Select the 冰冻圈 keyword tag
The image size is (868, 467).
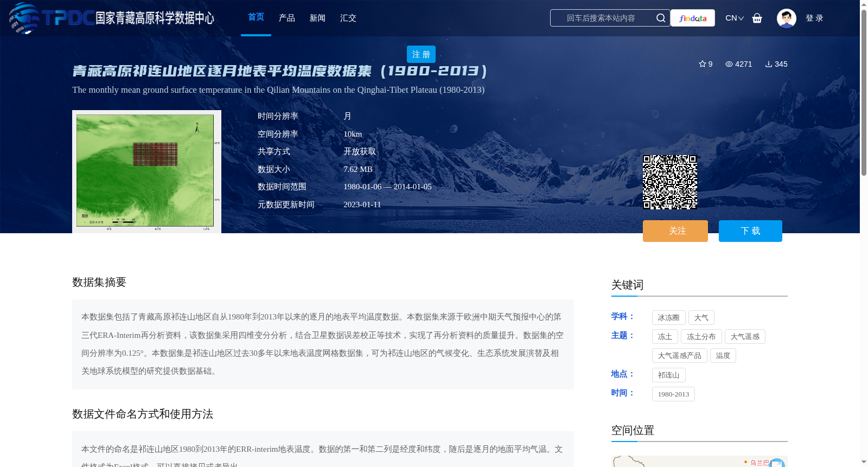[669, 317]
